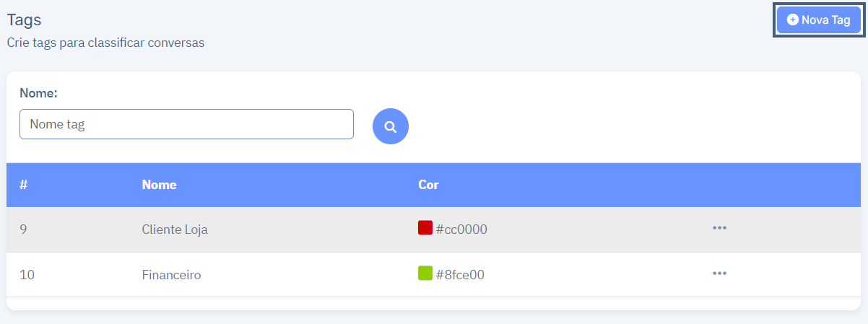Click the green #8fce00 color swatch
The width and height of the screenshot is (868, 324).
point(425,273)
